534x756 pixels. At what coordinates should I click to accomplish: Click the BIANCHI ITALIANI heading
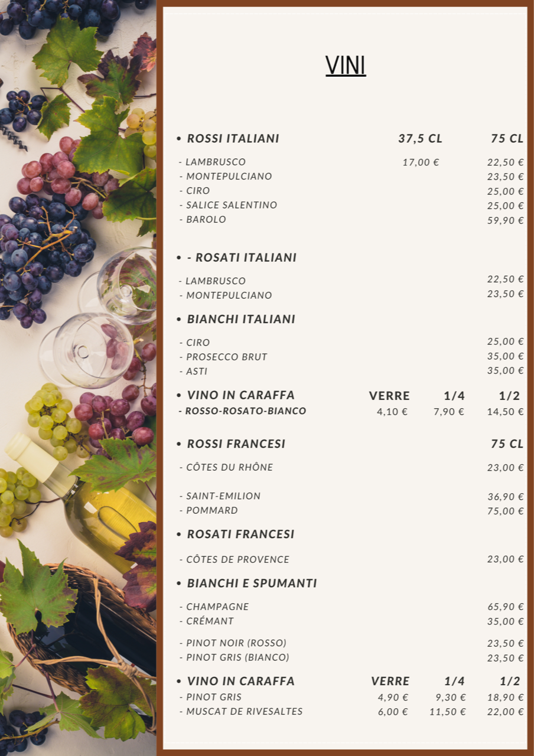pyautogui.click(x=241, y=319)
